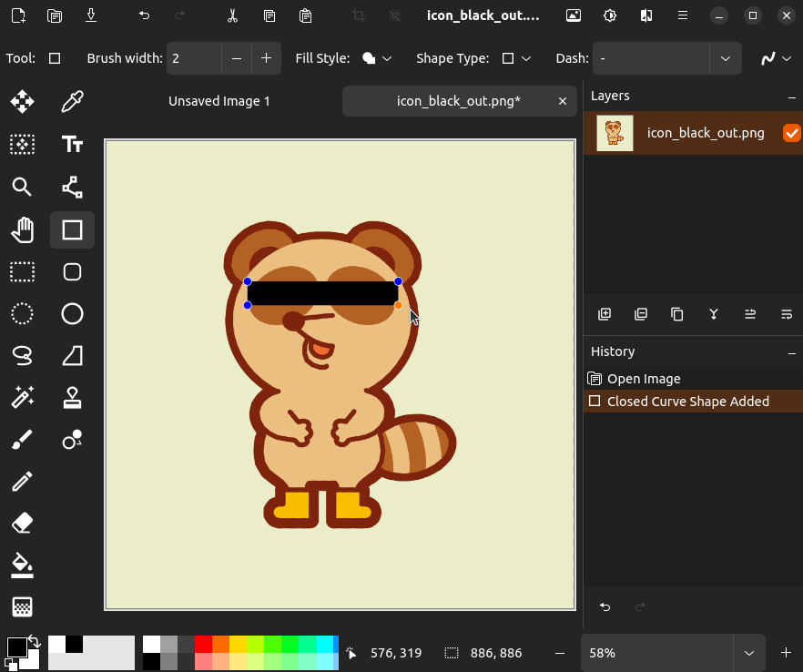
Task: Select the Freeform Shape tool
Action: (72, 355)
